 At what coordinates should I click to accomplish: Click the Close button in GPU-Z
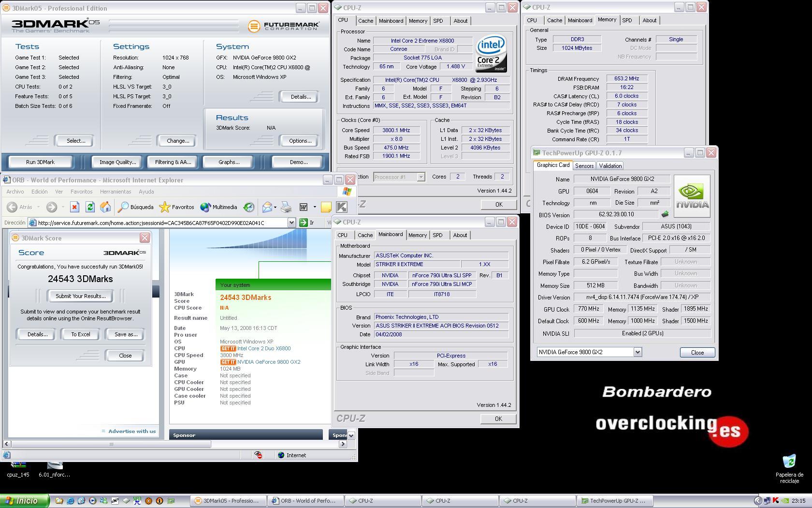pyautogui.click(x=697, y=352)
